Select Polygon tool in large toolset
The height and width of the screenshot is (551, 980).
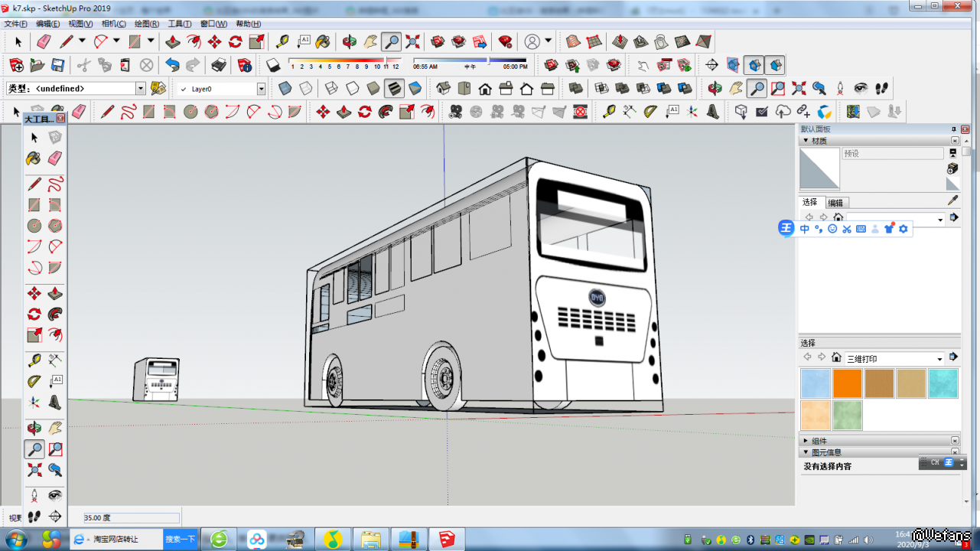pos(55,226)
